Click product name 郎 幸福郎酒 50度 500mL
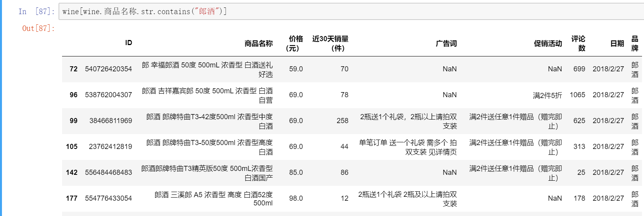This screenshot has width=644, height=216. 207,70
